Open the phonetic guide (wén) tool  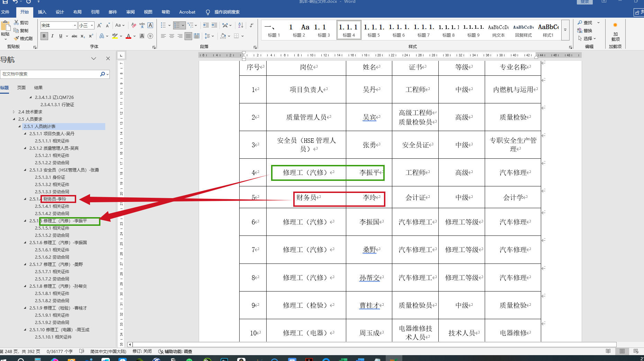(x=142, y=25)
